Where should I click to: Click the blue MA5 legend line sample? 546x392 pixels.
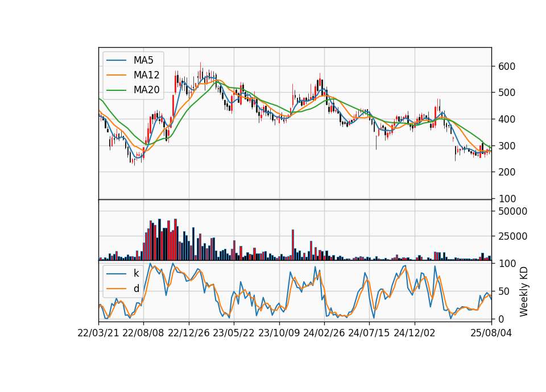[x=117, y=60]
